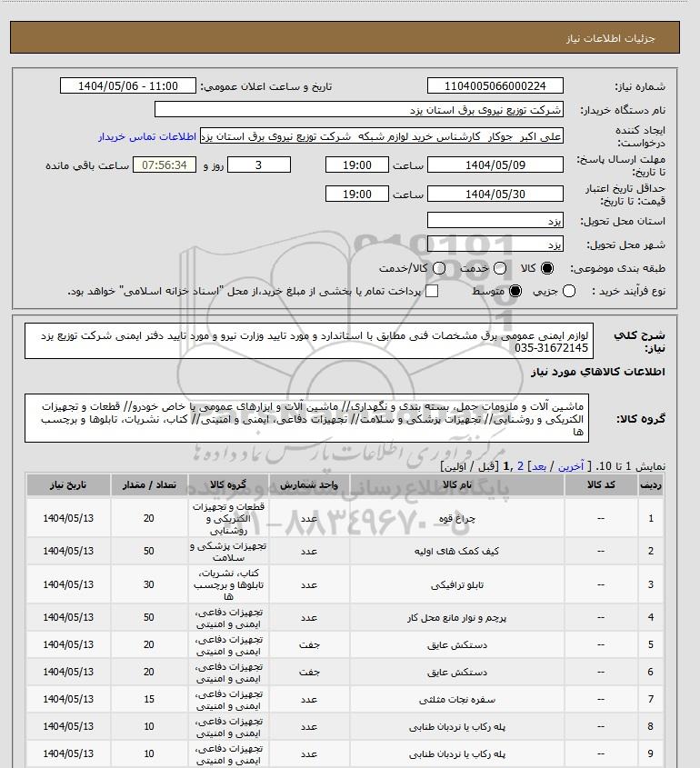Click the تعداد / مقدار column header
This screenshot has width=700, height=768.
coord(149,485)
